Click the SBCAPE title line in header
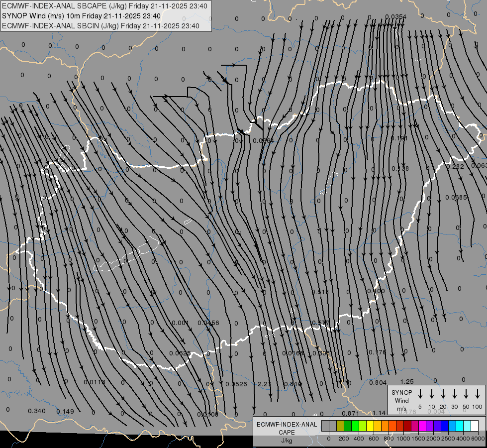Viewport: 487px width, 448px height. coord(104,6)
